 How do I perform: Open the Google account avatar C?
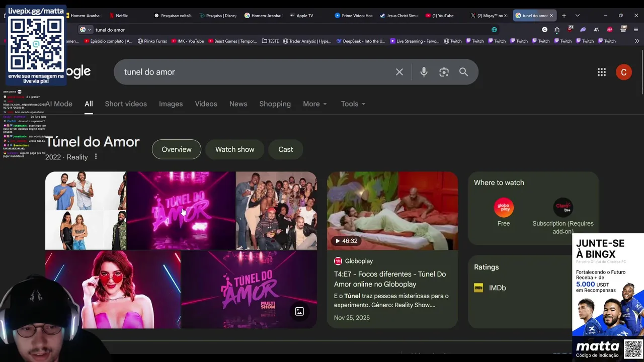(624, 72)
